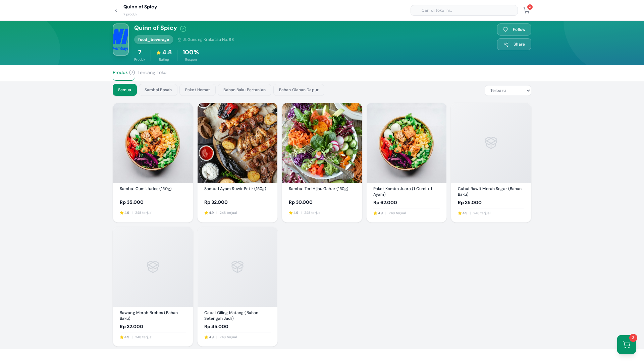Select the Semua category filter
Image resolution: width=644 pixels, height=362 pixels.
click(x=125, y=90)
